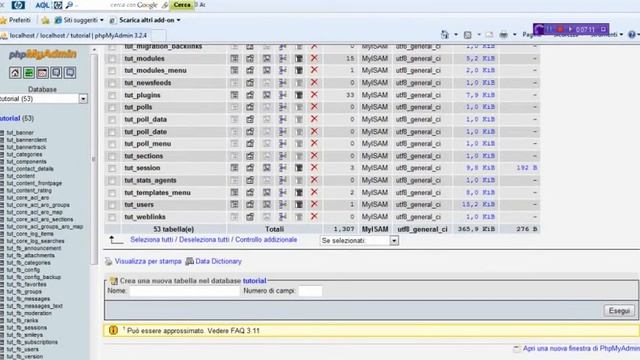This screenshot has width=640, height=360.
Task: Check the tut_poll_menu row checkbox
Action: click(x=112, y=144)
